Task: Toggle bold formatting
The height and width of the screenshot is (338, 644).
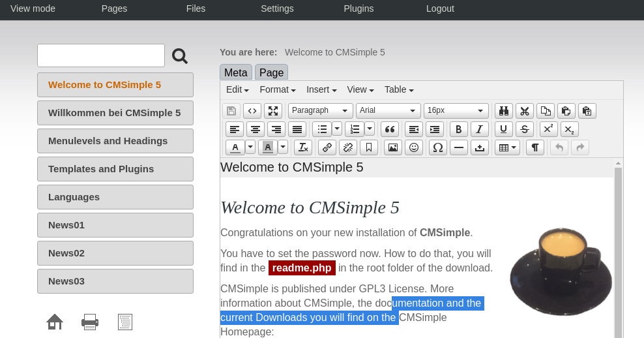Action: [459, 129]
